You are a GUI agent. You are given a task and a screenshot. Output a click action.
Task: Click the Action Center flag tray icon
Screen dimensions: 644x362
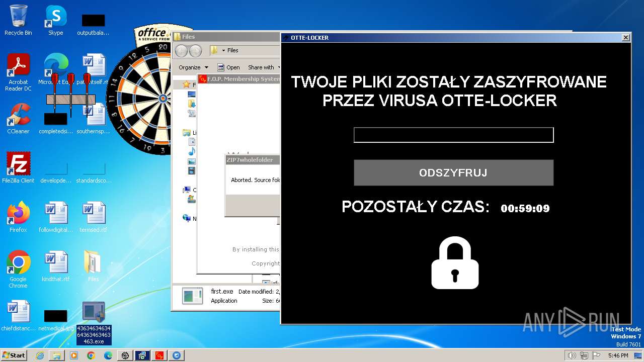click(596, 355)
